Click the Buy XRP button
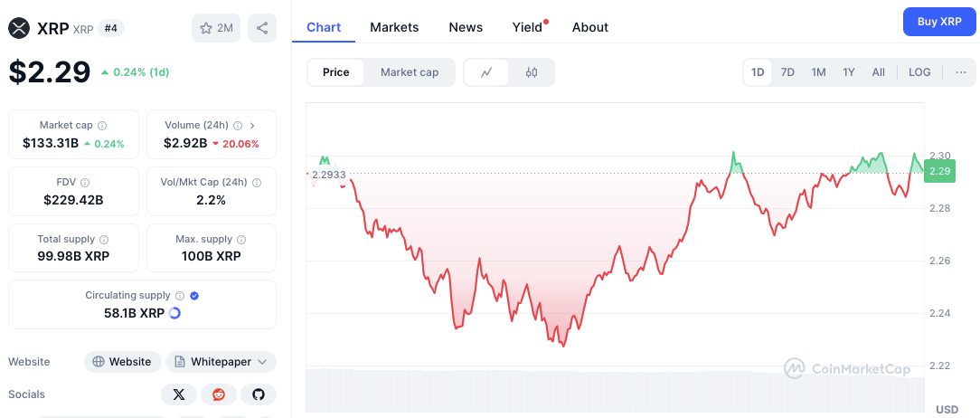Screen dimensions: 980x418 (939, 22)
